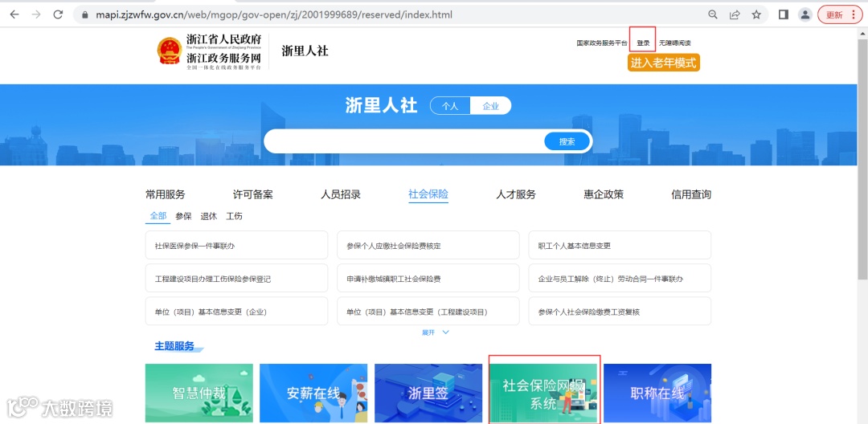Open 职工个人基本信息变更 service
This screenshot has width=868, height=424.
(620, 246)
